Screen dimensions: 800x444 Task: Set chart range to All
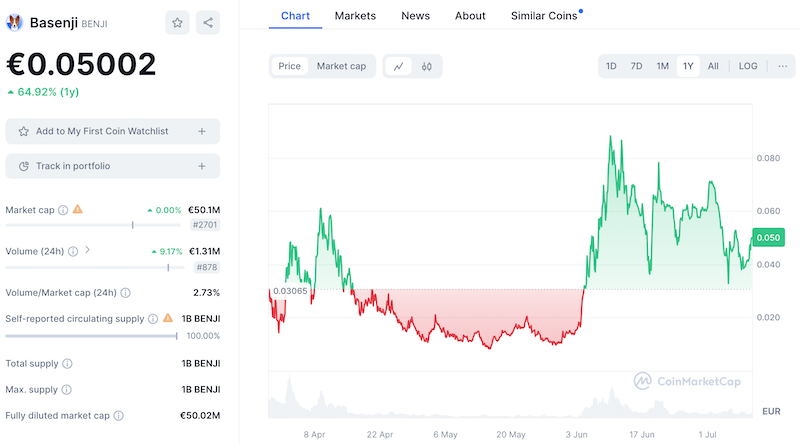click(x=713, y=66)
